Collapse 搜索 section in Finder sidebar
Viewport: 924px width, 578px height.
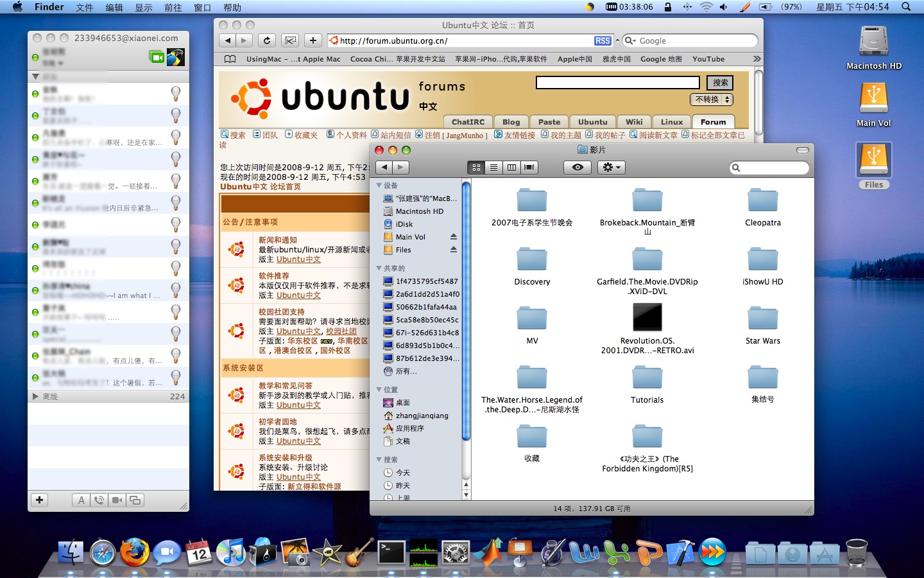click(x=379, y=459)
